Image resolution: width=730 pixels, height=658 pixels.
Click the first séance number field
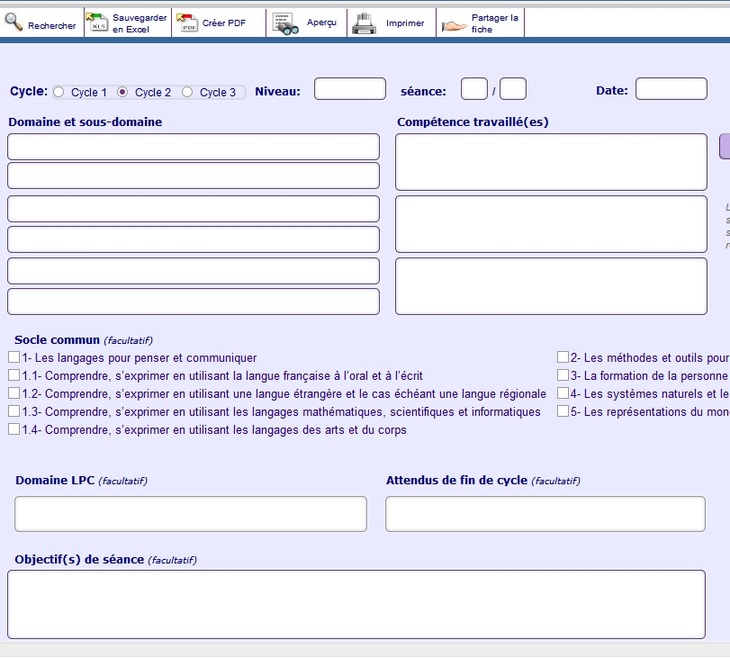pyautogui.click(x=474, y=88)
